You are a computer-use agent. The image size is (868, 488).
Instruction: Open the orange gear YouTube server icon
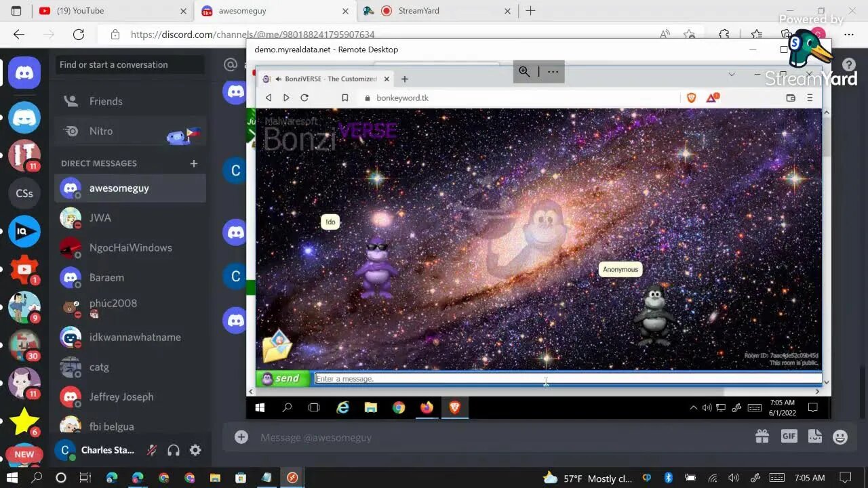[24, 269]
